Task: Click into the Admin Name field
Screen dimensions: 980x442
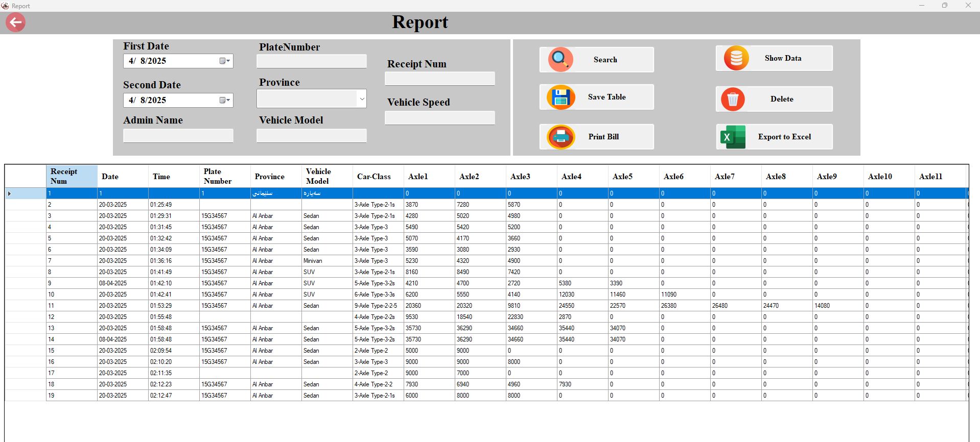Action: tap(178, 136)
